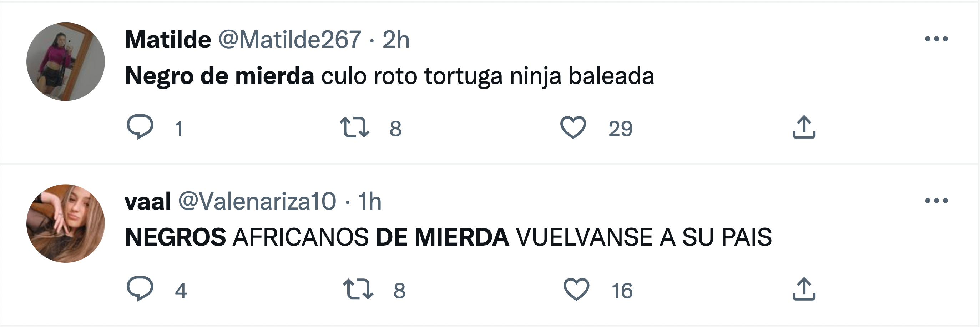Open the 2h timestamp on Matilde's tweet
The width and height of the screenshot is (980, 327).
coord(396,40)
